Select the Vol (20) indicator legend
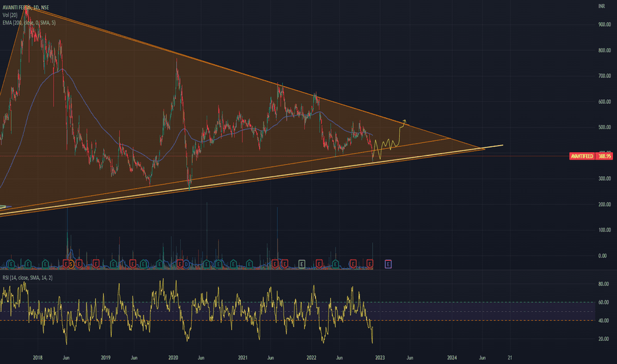 pyautogui.click(x=10, y=15)
